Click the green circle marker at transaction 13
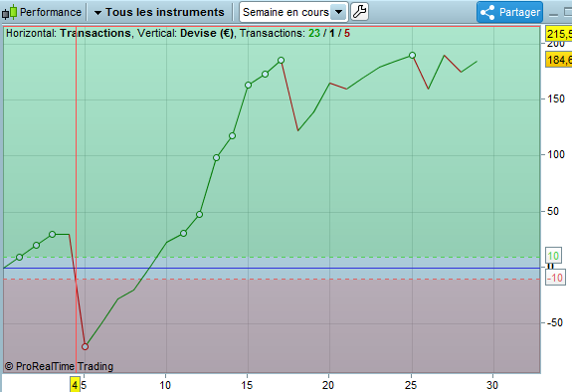 pos(216,157)
